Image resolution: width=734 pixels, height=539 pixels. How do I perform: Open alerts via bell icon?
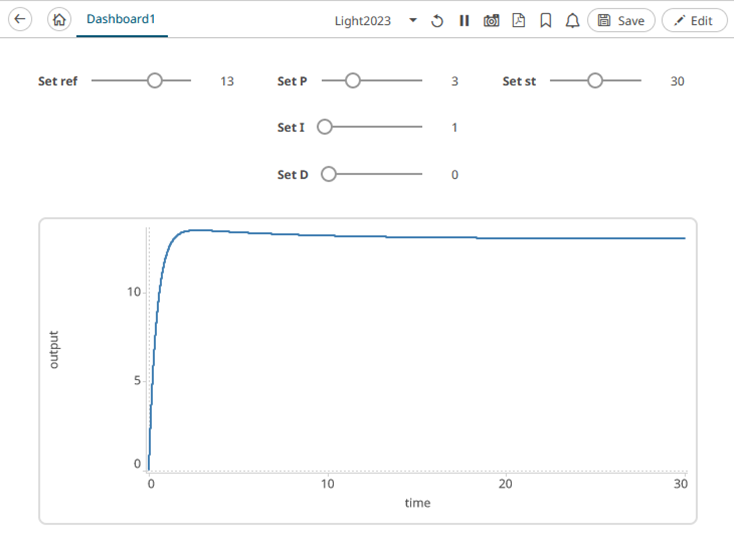coord(572,21)
